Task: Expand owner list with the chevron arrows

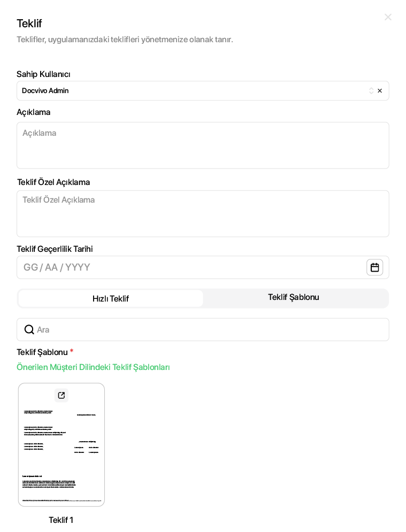Action: 371,91
